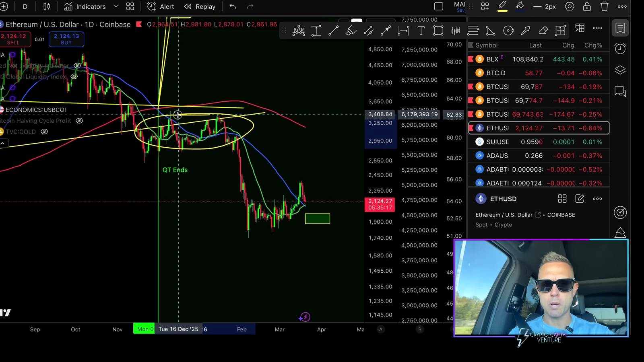Undo the last chart action

tap(233, 6)
